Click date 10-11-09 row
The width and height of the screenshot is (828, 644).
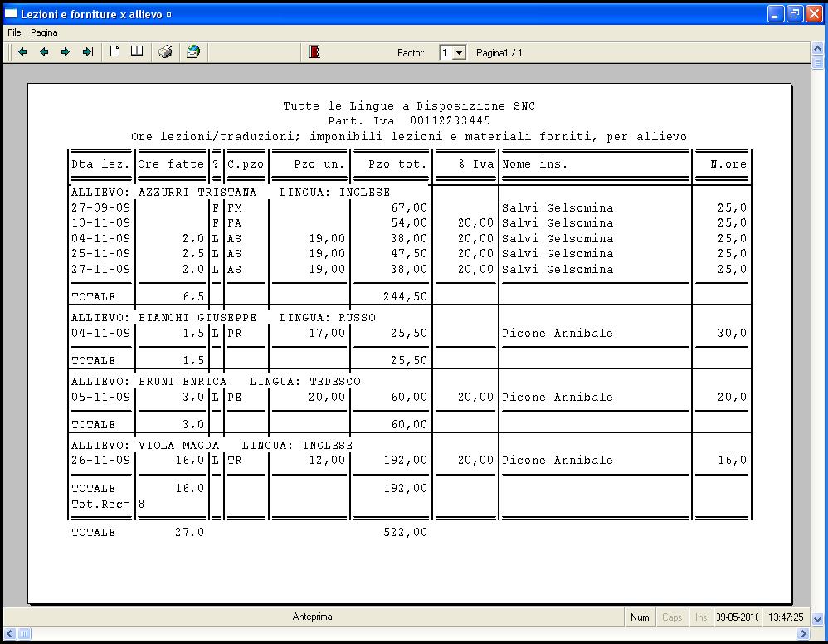[x=100, y=223]
